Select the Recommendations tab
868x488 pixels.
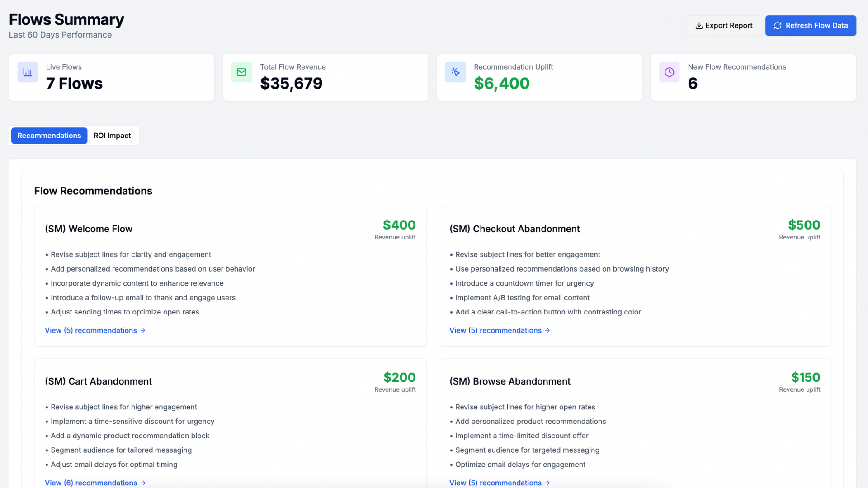coord(49,136)
